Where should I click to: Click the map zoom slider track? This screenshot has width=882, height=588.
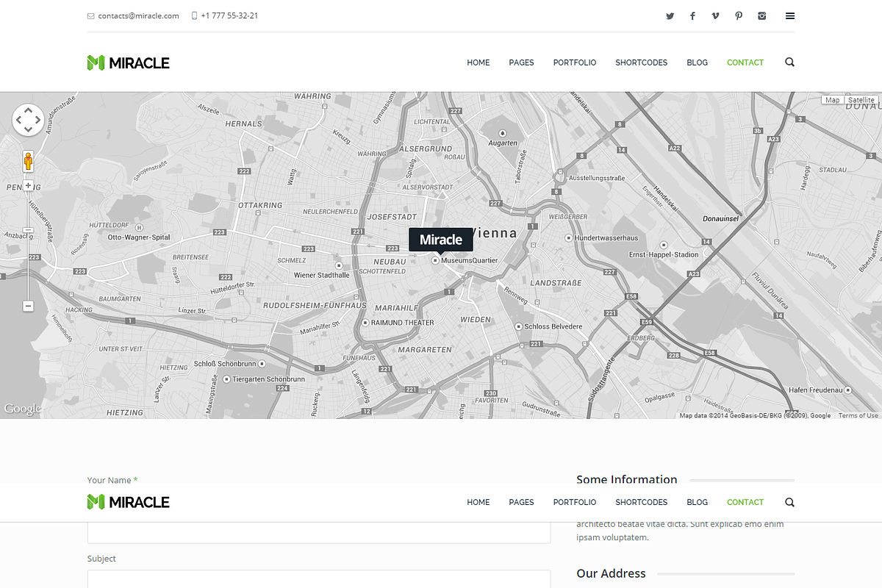click(28, 246)
